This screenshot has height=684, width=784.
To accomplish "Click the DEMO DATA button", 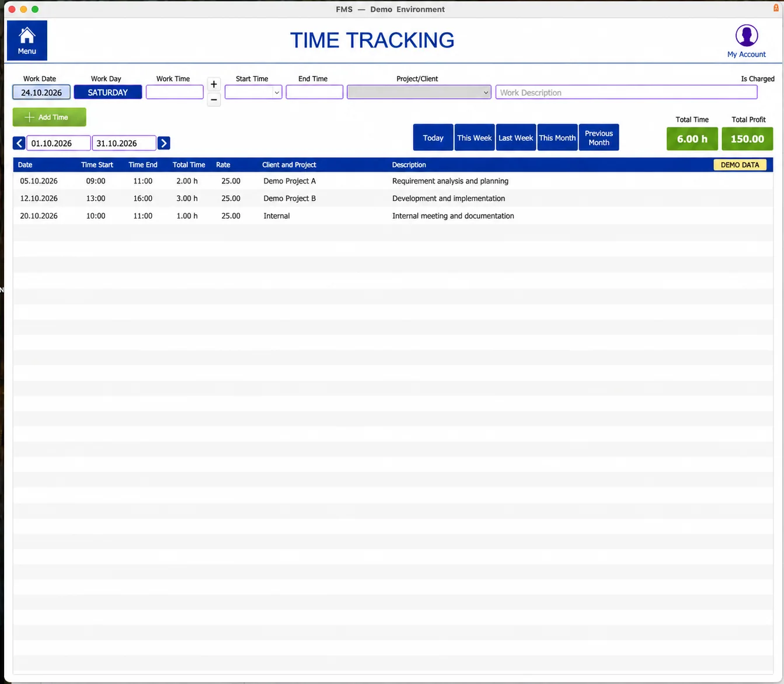I will click(x=740, y=165).
